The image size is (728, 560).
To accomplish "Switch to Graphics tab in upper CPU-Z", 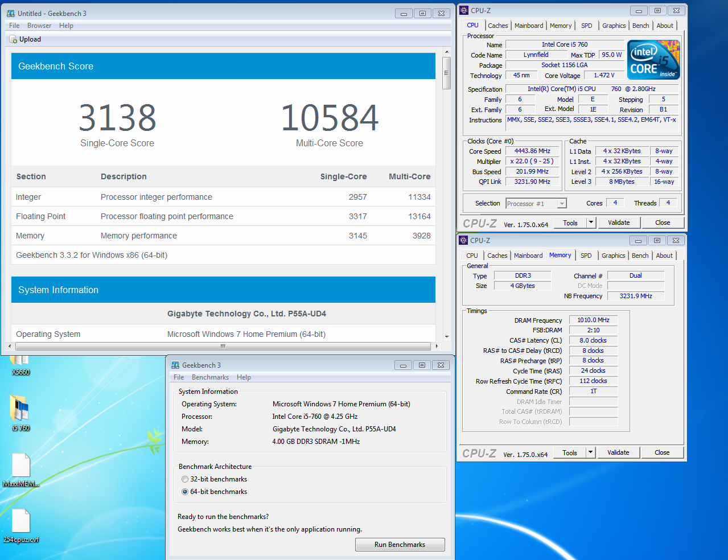I will point(614,26).
